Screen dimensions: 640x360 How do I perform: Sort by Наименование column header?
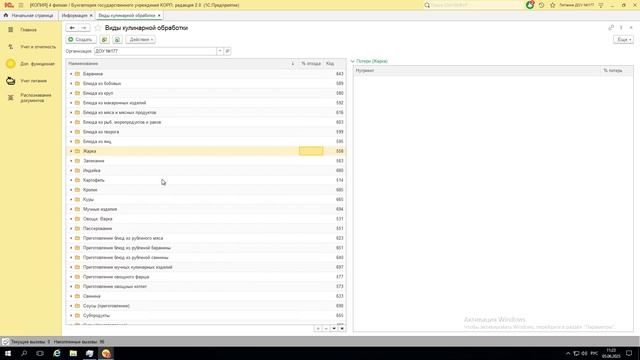[x=182, y=64]
